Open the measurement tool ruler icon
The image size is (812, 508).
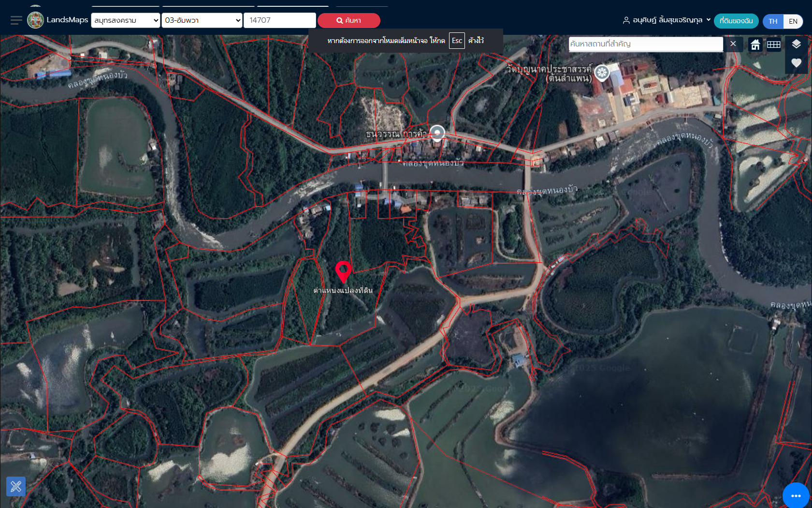coord(16,486)
